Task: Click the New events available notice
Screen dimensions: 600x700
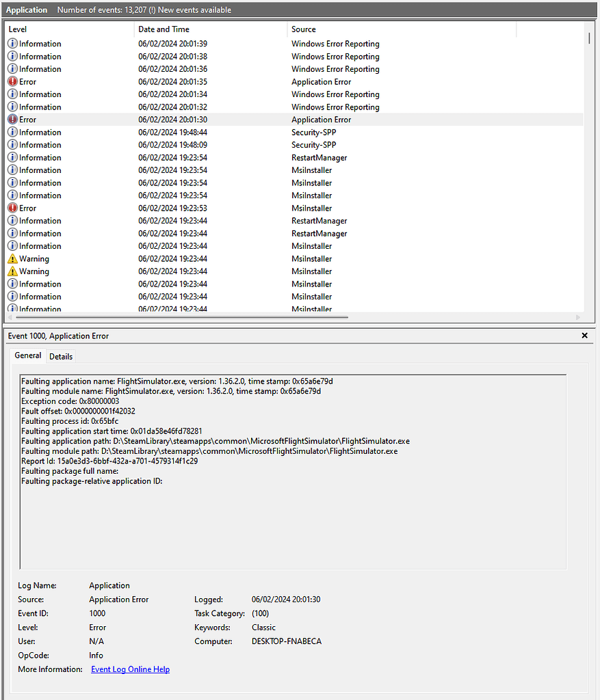Action: [x=183, y=10]
